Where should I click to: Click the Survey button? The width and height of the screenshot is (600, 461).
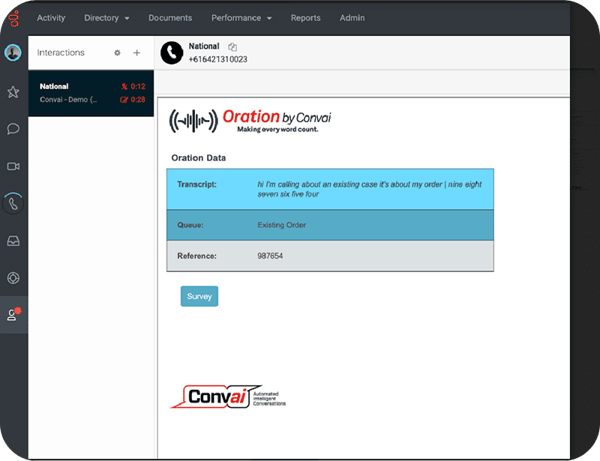tap(199, 296)
